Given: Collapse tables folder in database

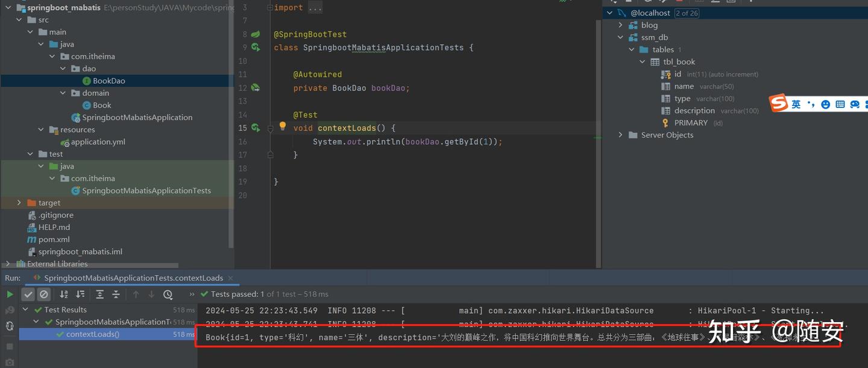Looking at the screenshot, I should click(x=631, y=49).
